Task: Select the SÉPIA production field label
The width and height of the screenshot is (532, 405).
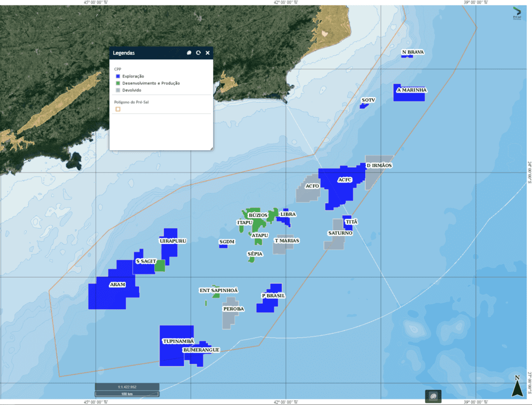Action: pyautogui.click(x=255, y=254)
